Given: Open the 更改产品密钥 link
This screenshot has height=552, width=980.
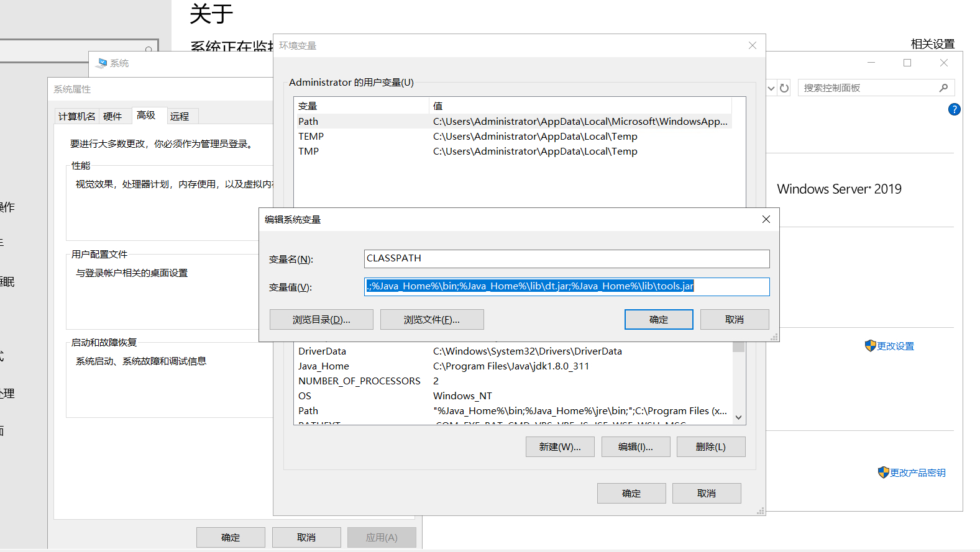Looking at the screenshot, I should [918, 473].
